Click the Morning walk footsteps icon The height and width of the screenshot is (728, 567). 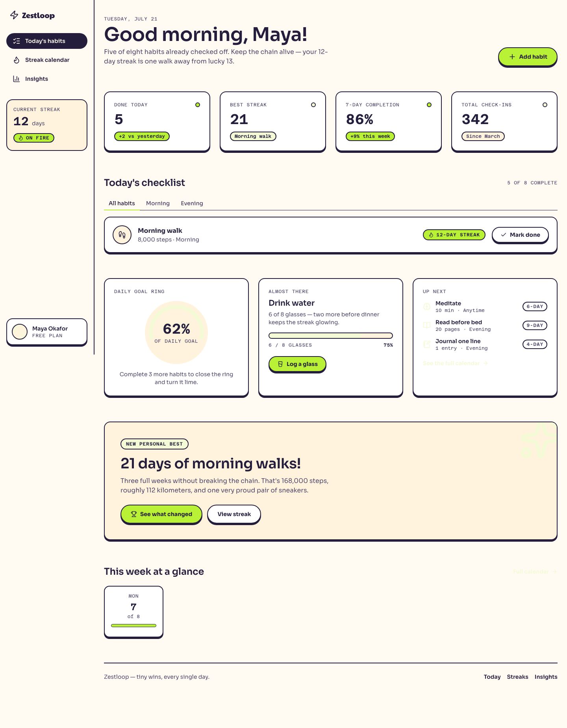pyautogui.click(x=122, y=235)
